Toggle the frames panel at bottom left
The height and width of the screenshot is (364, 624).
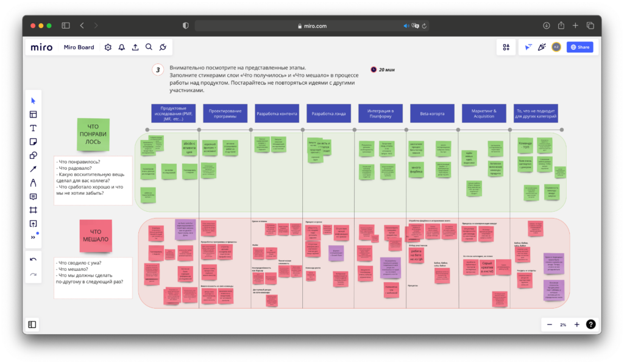pyautogui.click(x=32, y=324)
